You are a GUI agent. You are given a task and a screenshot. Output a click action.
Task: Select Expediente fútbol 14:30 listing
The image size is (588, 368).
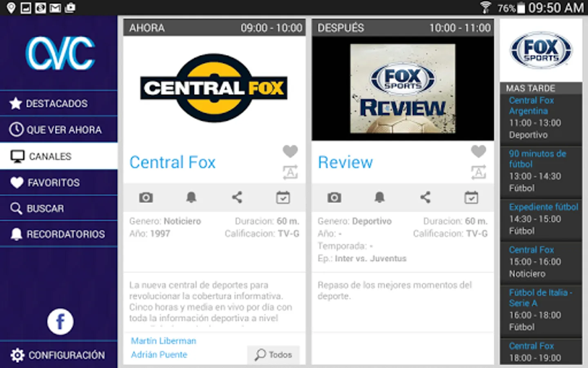point(541,219)
